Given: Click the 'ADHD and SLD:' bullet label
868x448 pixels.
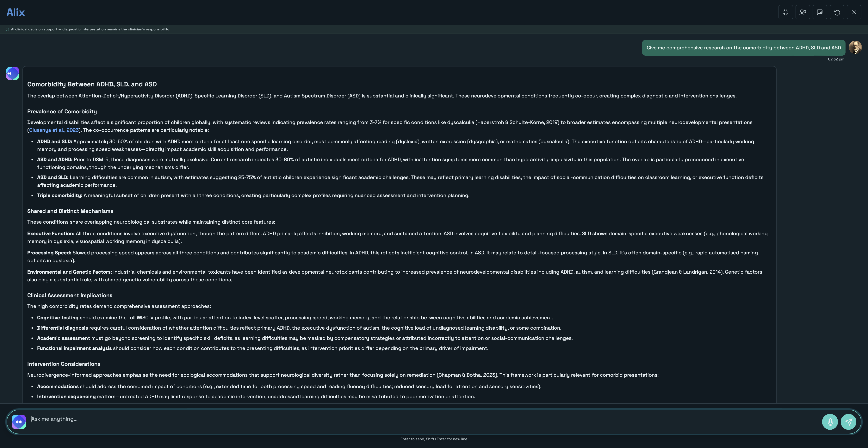Looking at the screenshot, I should coord(55,142).
